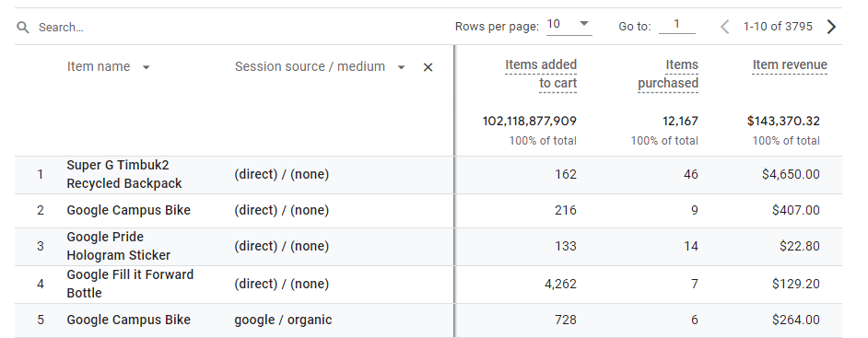The image size is (868, 338).
Task: Click the Go to page number field
Action: [677, 24]
